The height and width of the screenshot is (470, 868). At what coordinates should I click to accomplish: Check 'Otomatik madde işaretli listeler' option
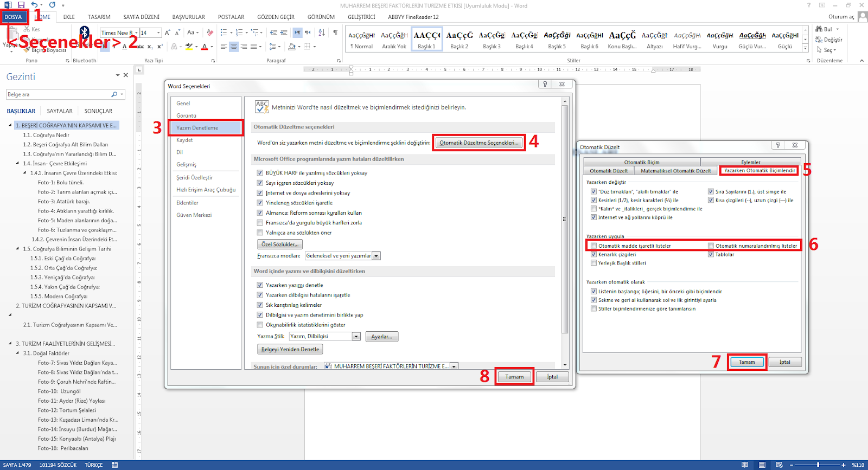[x=593, y=246]
